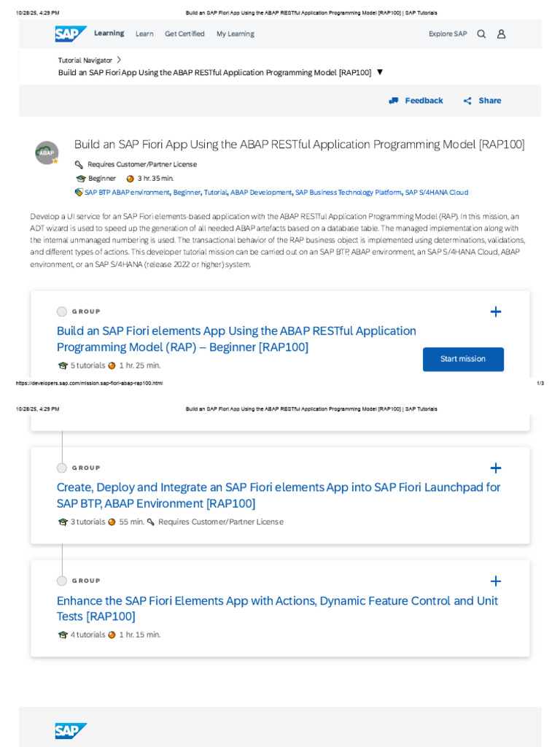Click the Feedback speech bubble icon
This screenshot has width=560, height=747.
click(x=393, y=101)
